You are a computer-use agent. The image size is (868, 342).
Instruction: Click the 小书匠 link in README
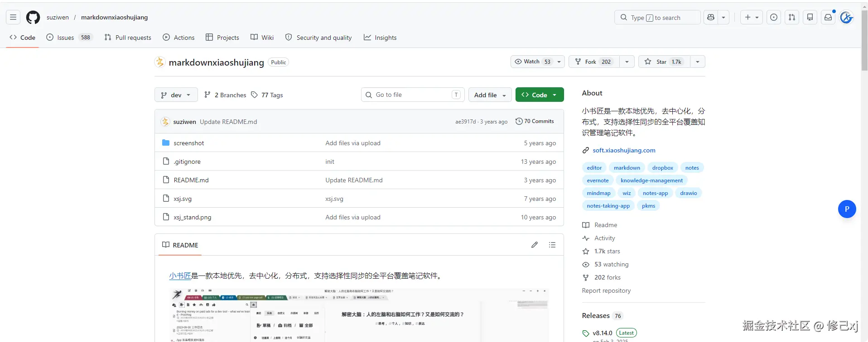click(x=180, y=275)
